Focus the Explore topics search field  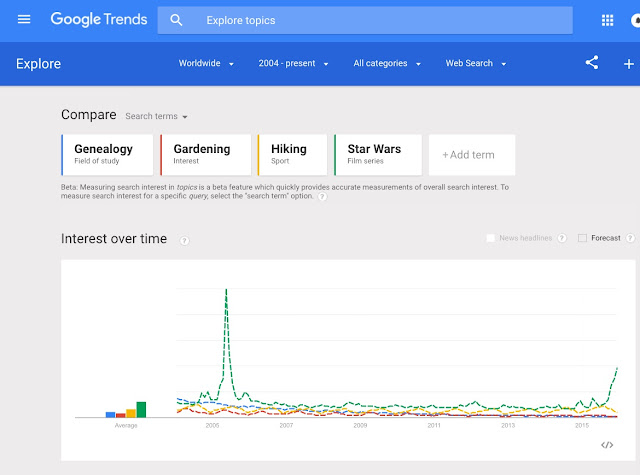tap(365, 20)
